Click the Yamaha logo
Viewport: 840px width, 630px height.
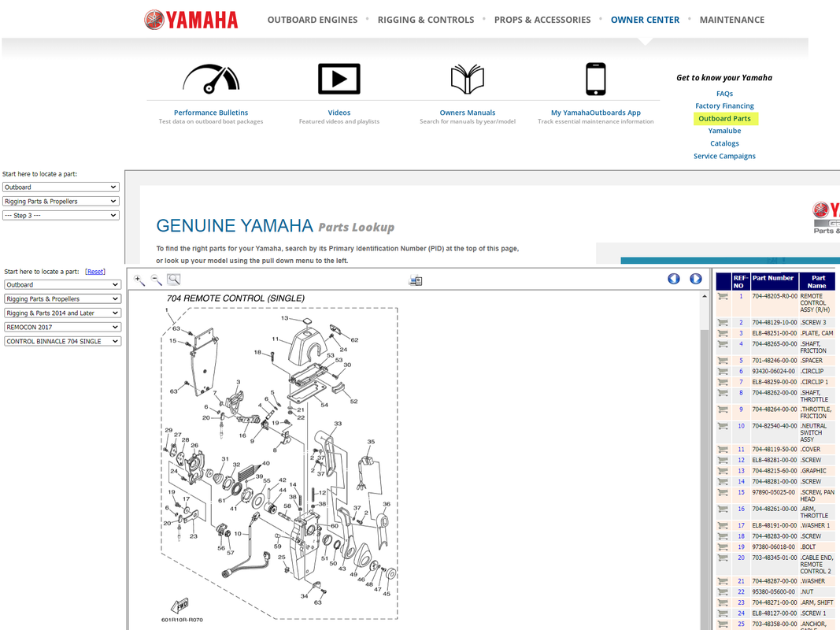[x=191, y=20]
